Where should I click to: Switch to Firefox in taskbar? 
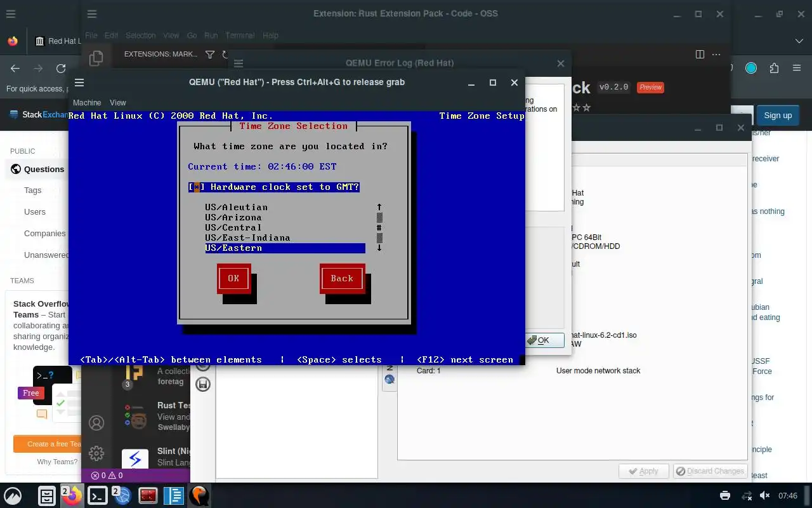[72, 495]
